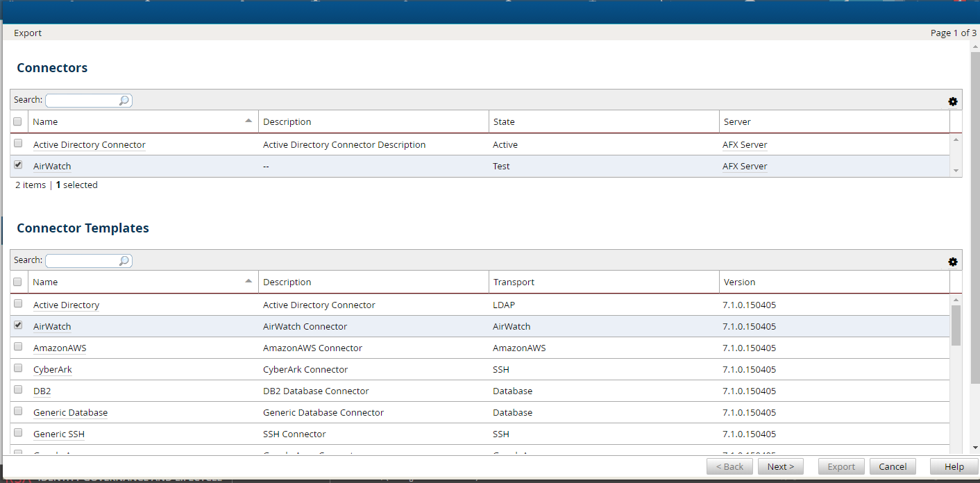Open the Export menu item
Image resolution: width=980 pixels, height=483 pixels.
(28, 33)
